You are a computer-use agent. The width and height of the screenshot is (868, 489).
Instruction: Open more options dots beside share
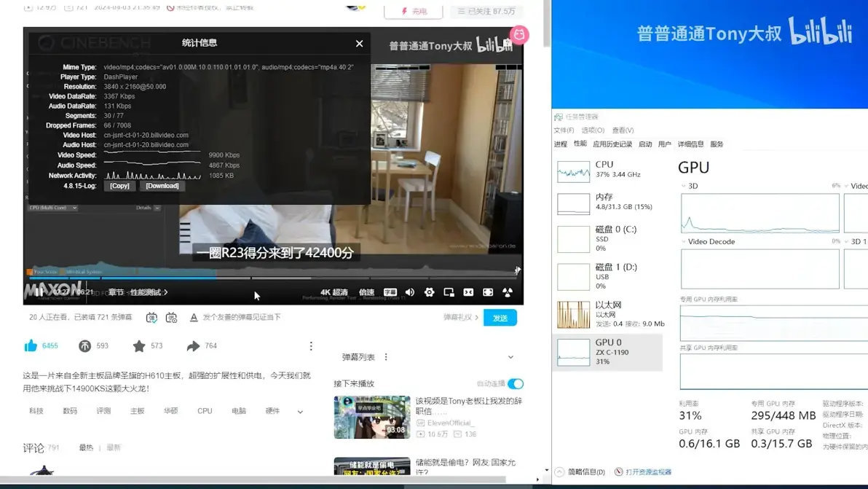point(311,346)
